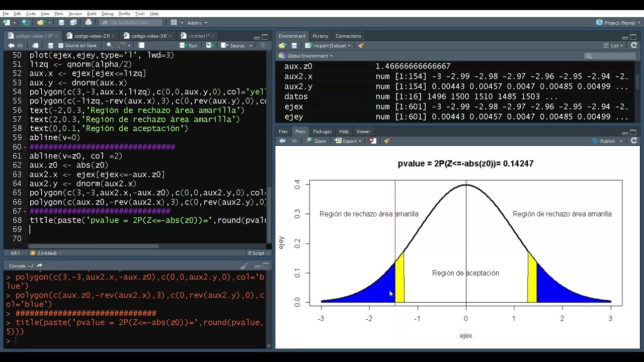Open the Viewer tab
644x362 pixels.
[x=363, y=132]
